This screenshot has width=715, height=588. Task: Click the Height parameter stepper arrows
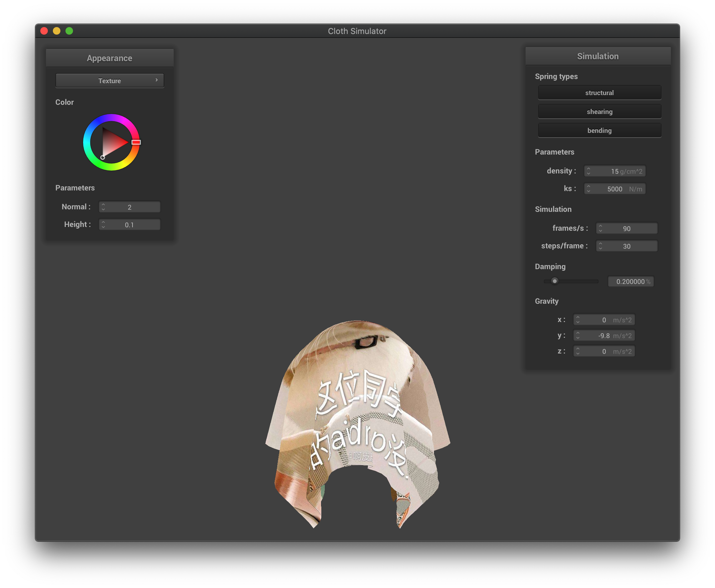(103, 224)
